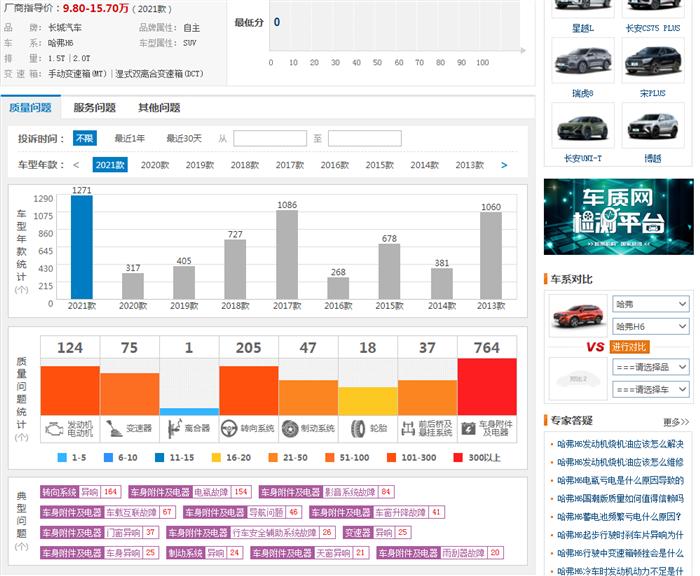
Task: Select the 最近1年 complaint time filter
Action: pos(129,138)
